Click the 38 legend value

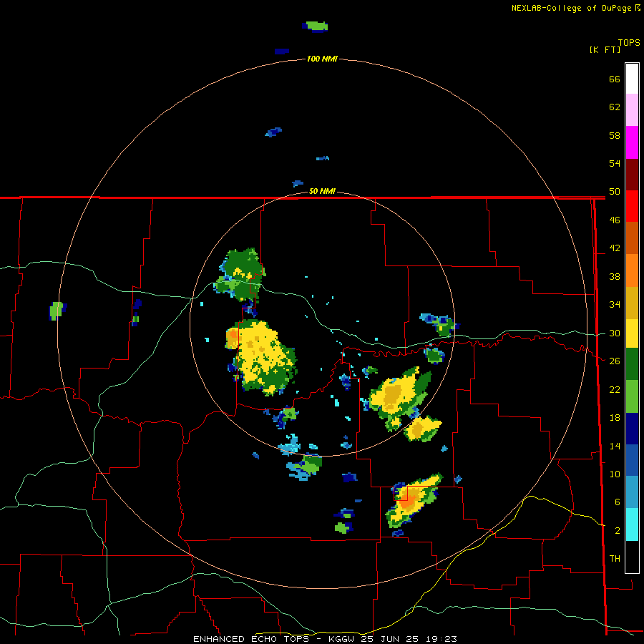(x=615, y=277)
